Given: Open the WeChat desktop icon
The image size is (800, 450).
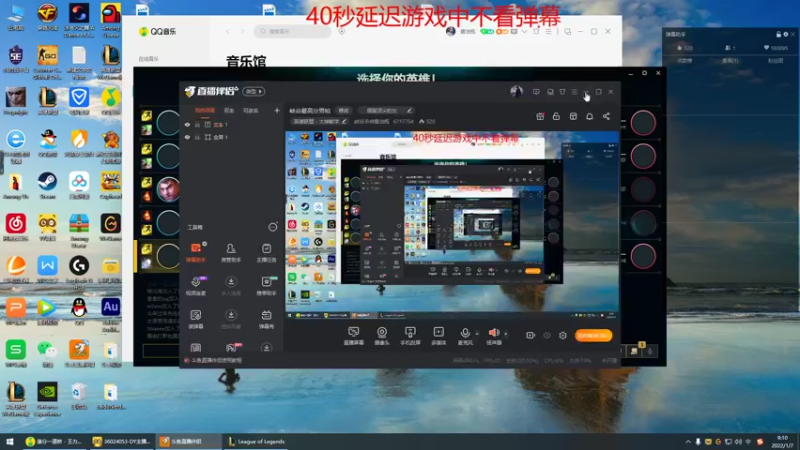Looking at the screenshot, I should tap(47, 353).
